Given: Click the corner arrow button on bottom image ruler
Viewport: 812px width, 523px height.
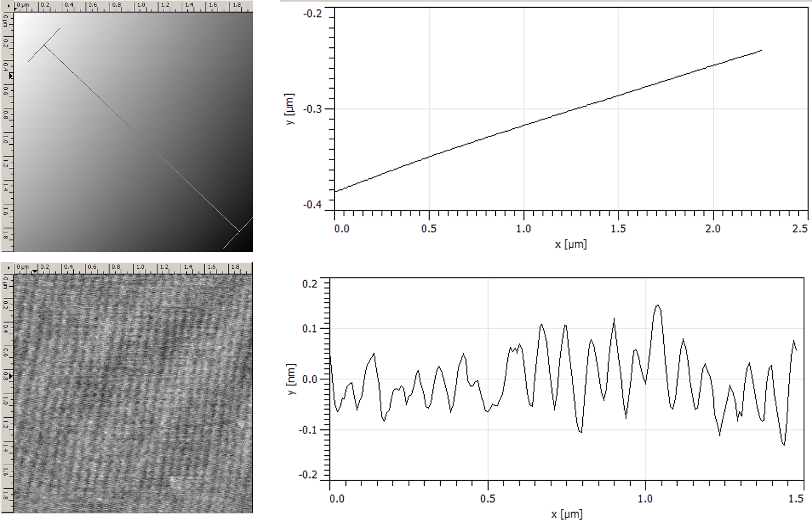Looking at the screenshot, I should 8,266.
